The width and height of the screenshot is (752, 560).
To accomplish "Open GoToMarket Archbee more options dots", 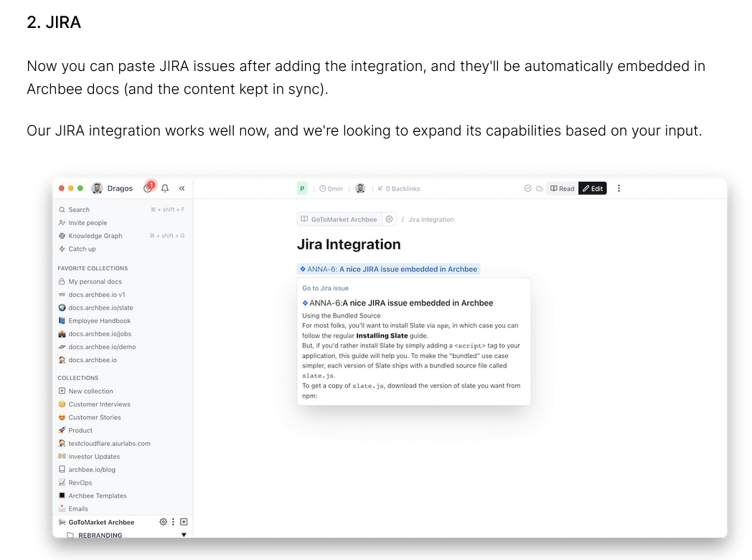I will (x=173, y=522).
